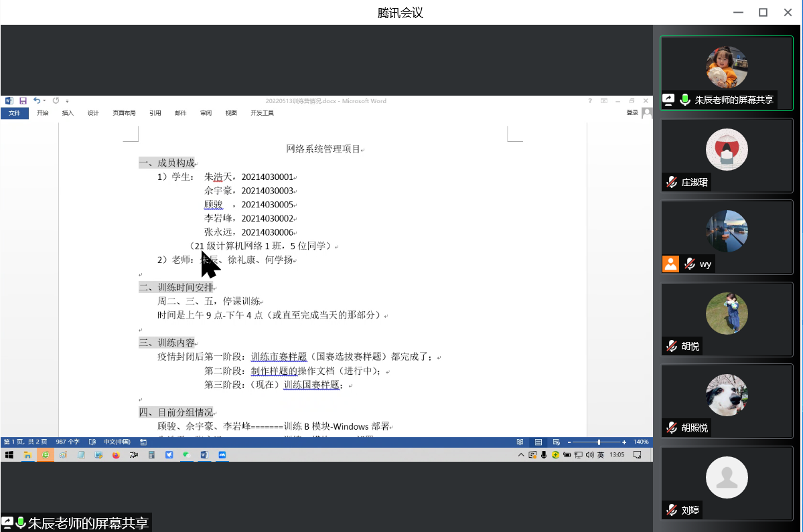Click the screen share icon on 朱辰老师 tile
This screenshot has height=532, width=803.
coord(668,100)
